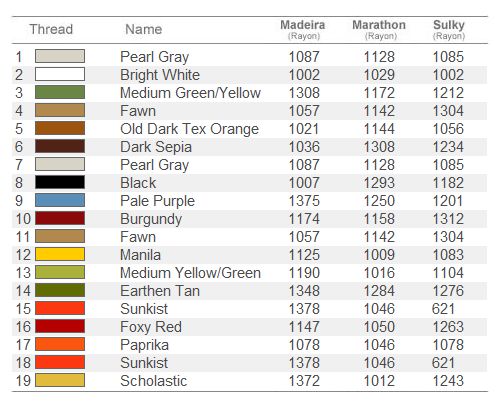Viewport: 500px width, 402px height.
Task: Pick the Burgundy thread swatch
Action: click(60, 218)
